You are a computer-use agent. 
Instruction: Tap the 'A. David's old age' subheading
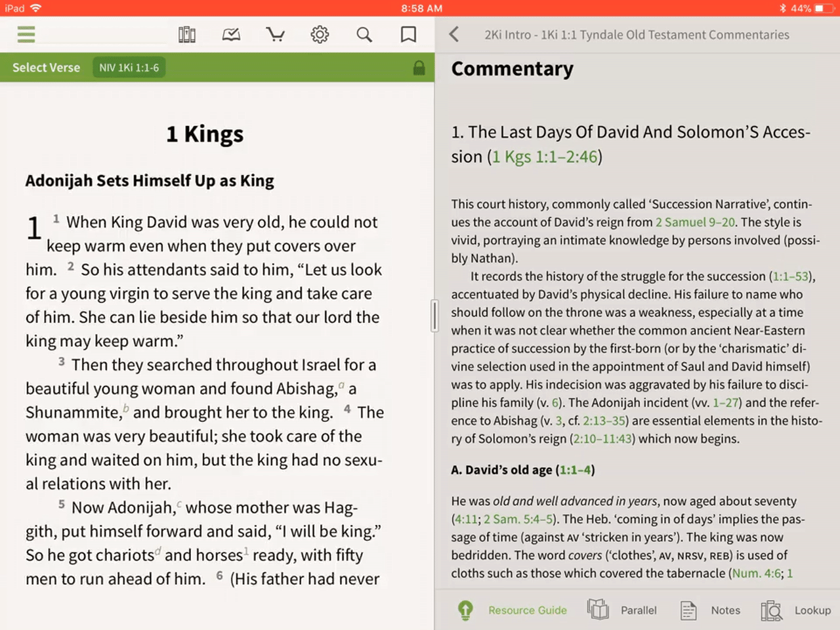502,470
